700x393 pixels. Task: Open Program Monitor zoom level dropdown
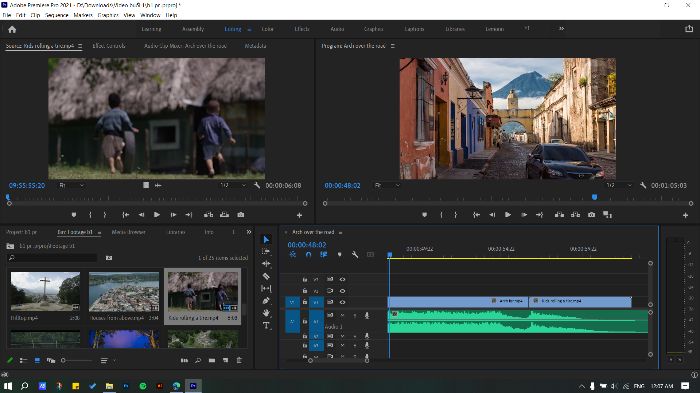388,185
